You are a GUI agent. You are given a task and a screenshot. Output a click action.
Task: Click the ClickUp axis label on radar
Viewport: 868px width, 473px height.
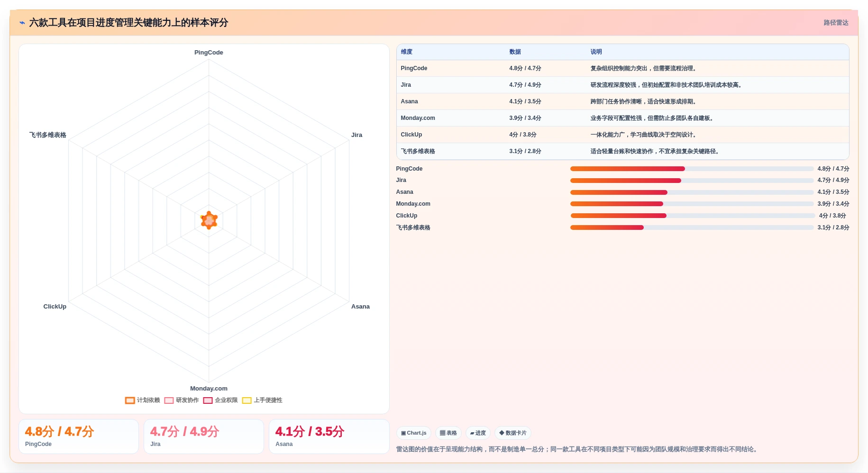(55, 307)
